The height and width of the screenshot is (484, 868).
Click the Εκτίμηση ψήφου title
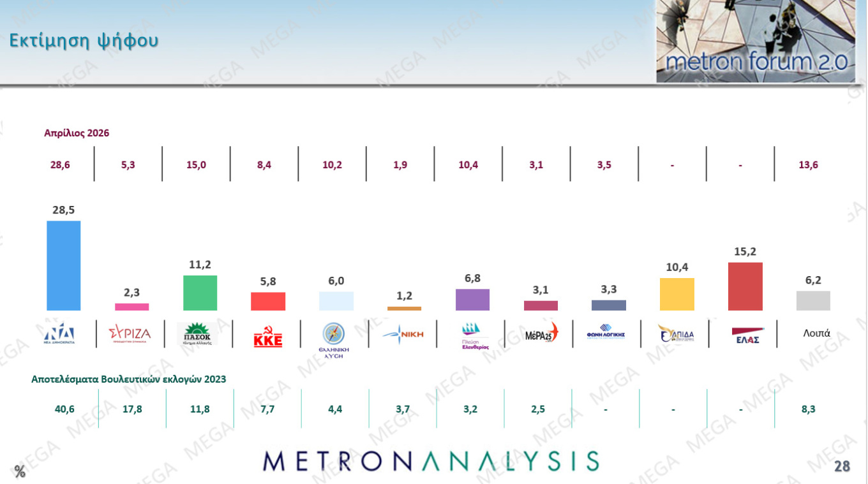(84, 41)
